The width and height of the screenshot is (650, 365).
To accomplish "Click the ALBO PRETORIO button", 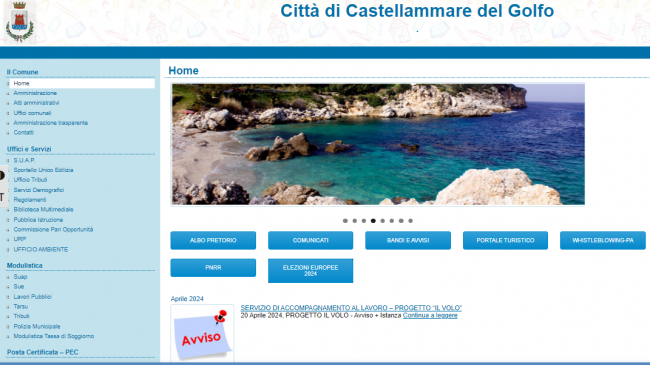I will 213,241.
